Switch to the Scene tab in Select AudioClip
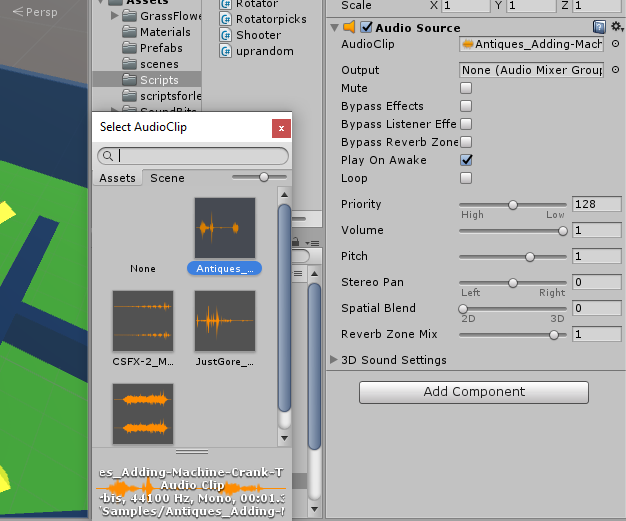 click(x=167, y=178)
